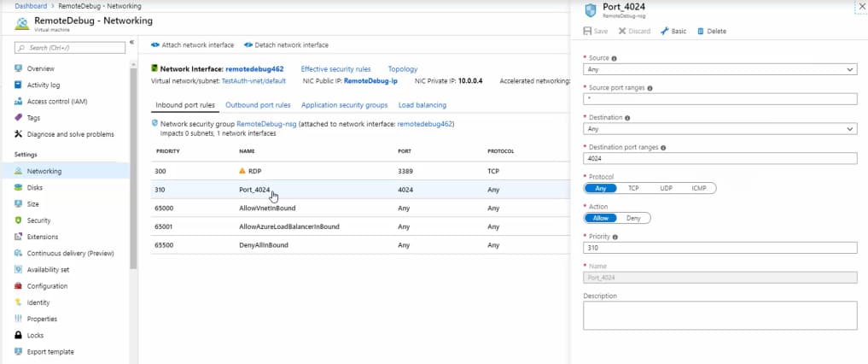This screenshot has height=364, width=868.
Task: Delete the Port_4024 rule
Action: [712, 31]
